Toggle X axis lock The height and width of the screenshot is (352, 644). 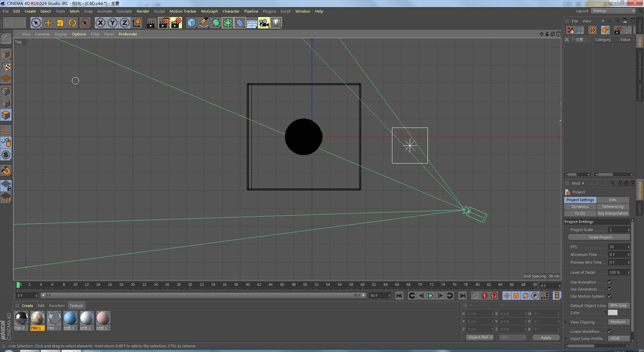tap(100, 23)
